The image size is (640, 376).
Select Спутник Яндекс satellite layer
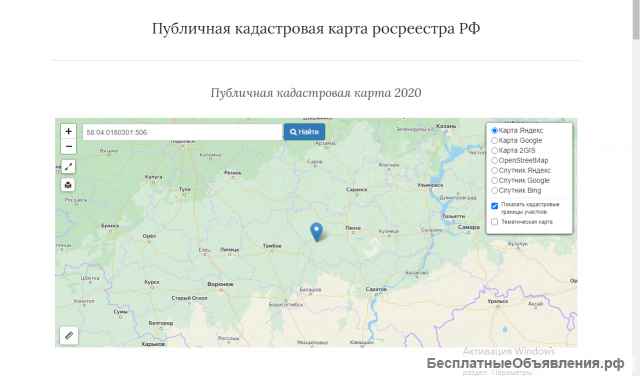[x=521, y=170]
